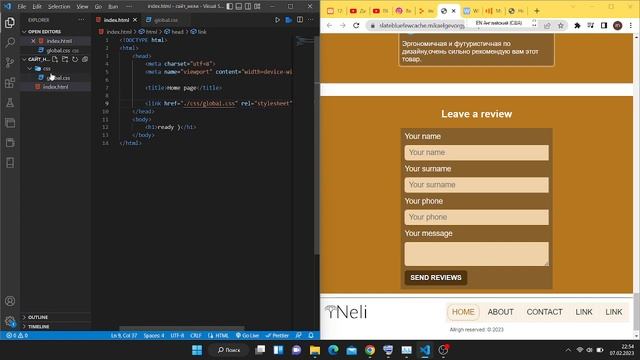Toggle the bottom panel layout button in title bar

point(239,7)
